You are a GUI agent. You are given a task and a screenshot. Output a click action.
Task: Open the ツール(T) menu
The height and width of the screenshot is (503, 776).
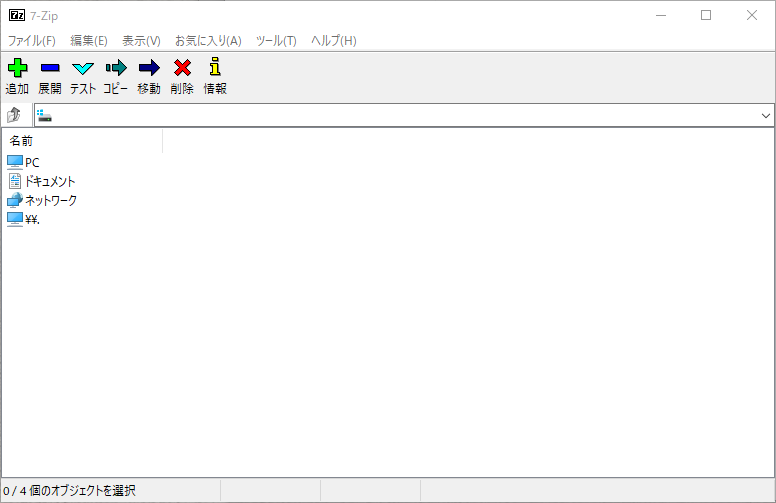[x=276, y=41]
